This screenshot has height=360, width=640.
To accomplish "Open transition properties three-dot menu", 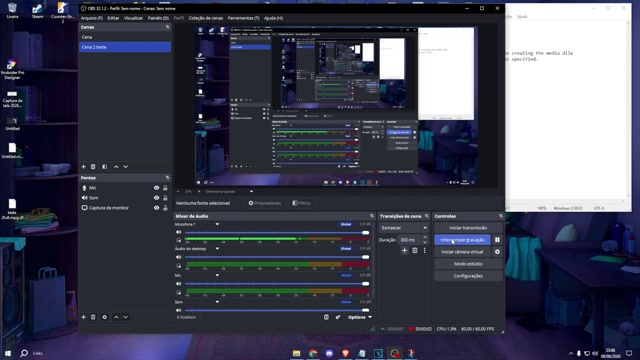I will pos(424,251).
